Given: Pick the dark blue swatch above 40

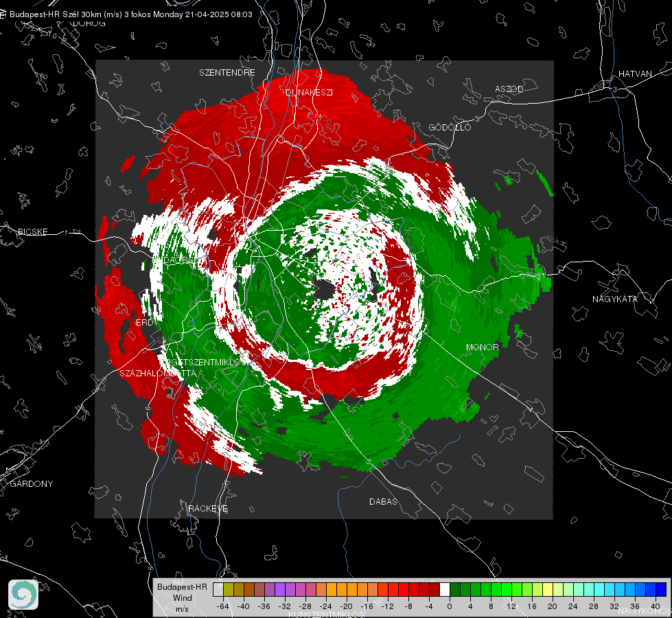Looking at the screenshot, I should click(661, 590).
